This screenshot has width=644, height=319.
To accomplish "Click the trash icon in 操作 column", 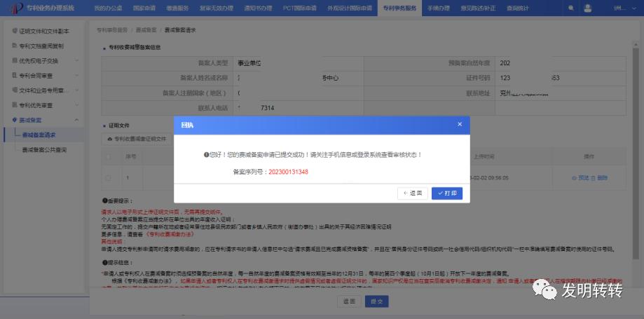I will [593, 178].
